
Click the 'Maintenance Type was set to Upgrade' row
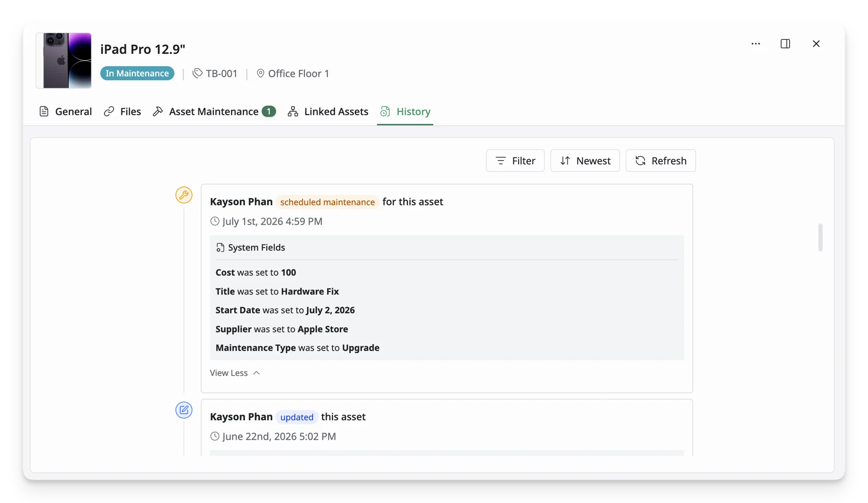pyautogui.click(x=297, y=348)
